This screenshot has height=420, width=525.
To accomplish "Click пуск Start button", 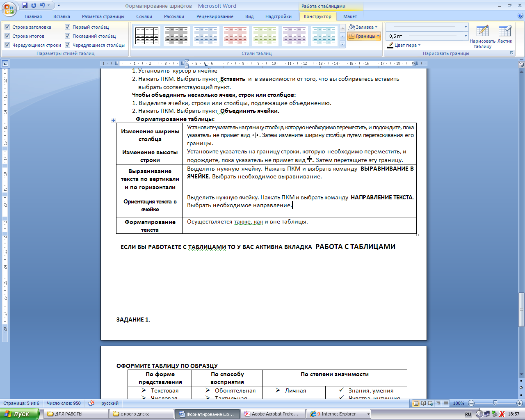I will [x=20, y=414].
